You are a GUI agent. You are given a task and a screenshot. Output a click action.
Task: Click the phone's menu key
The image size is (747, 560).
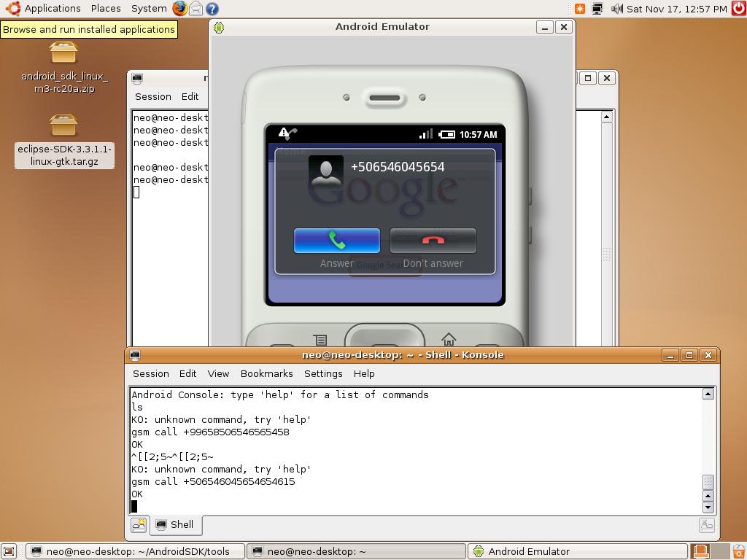click(x=320, y=340)
